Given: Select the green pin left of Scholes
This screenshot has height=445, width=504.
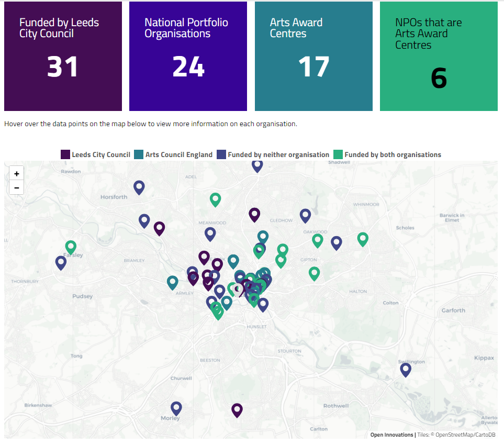Looking at the screenshot, I should tap(363, 240).
